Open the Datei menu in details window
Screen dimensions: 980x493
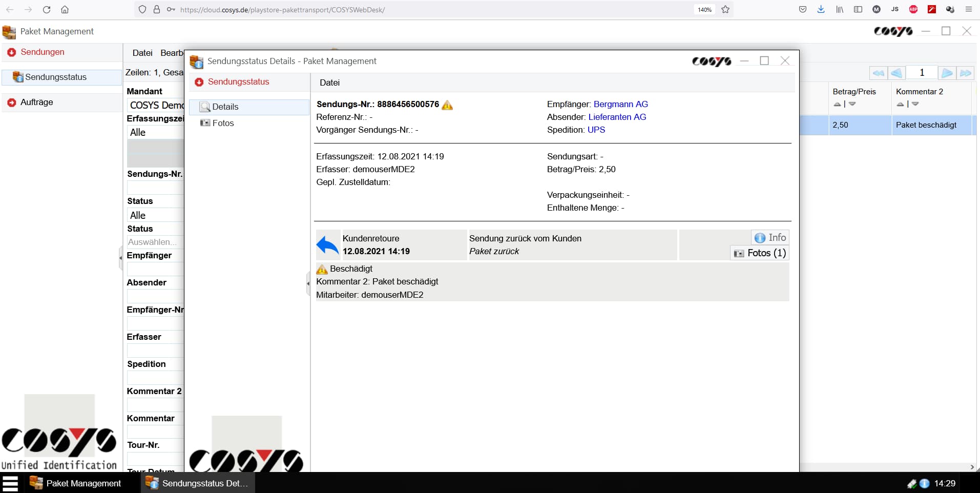[329, 83]
